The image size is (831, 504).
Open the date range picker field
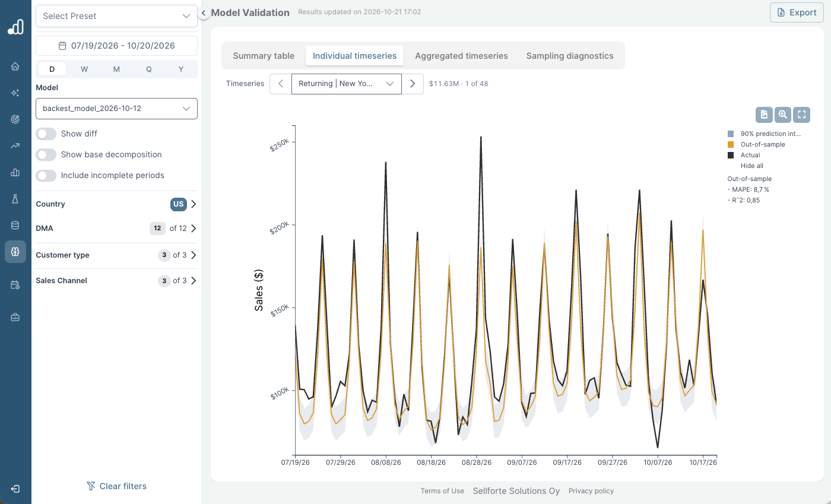pos(116,46)
